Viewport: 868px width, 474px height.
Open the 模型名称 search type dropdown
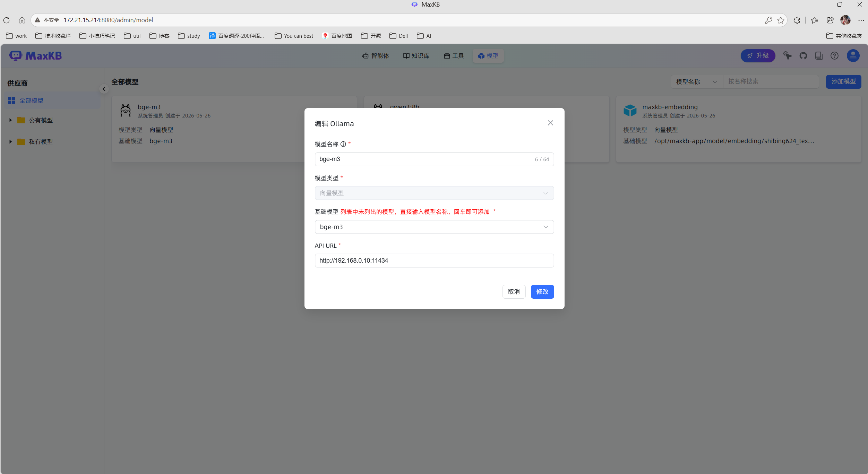pos(696,82)
